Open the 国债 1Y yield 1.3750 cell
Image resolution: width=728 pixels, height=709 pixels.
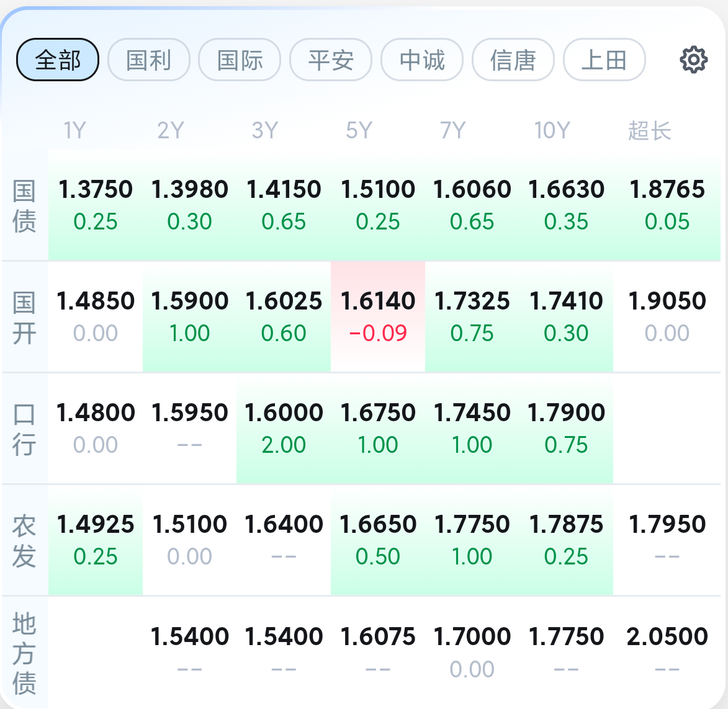96,205
